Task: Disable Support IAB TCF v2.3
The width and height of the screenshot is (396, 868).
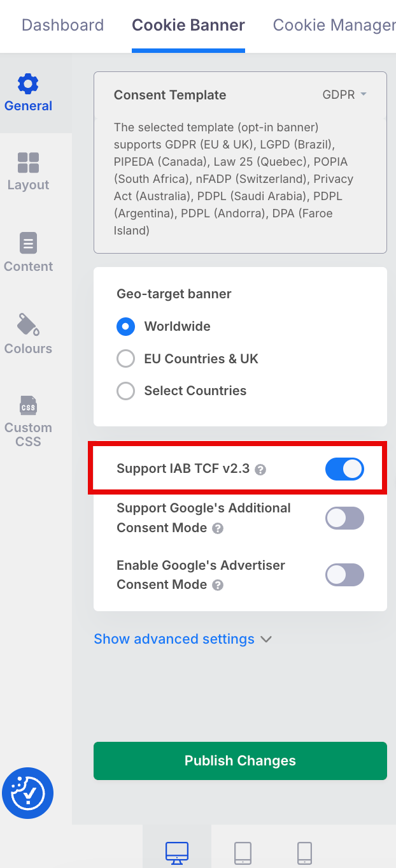Action: point(344,468)
